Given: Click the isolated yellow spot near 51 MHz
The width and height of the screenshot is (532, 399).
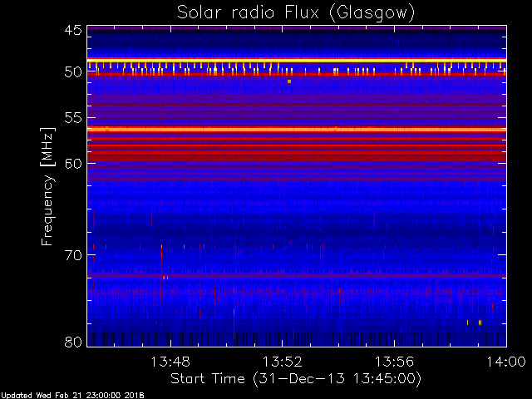Looking at the screenshot, I should click(x=289, y=81).
